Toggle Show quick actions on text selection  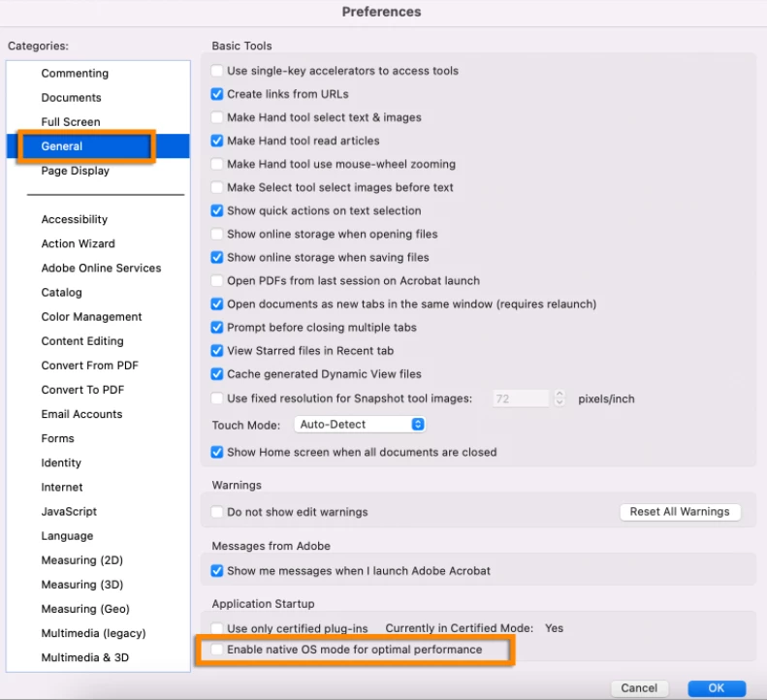click(x=216, y=210)
